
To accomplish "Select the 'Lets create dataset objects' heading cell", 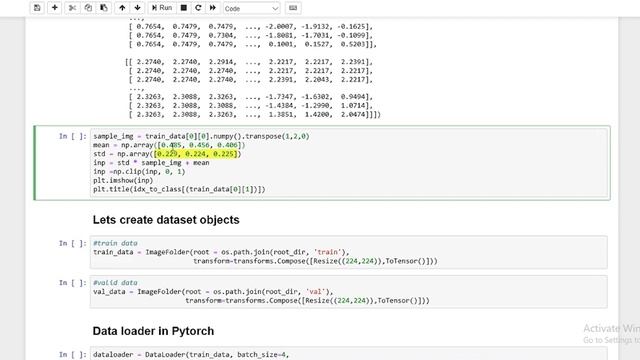I will (166, 220).
